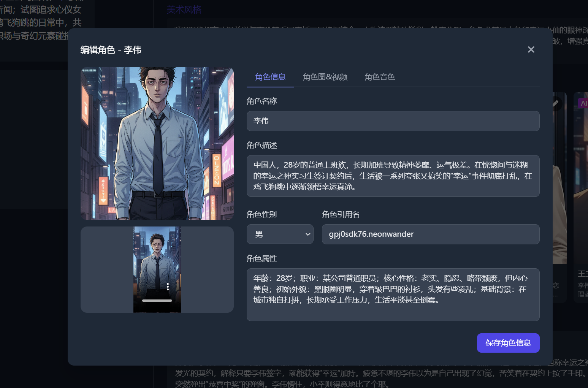The height and width of the screenshot is (388, 588).
Task: Click the 角色引用名 input field
Action: 431,234
